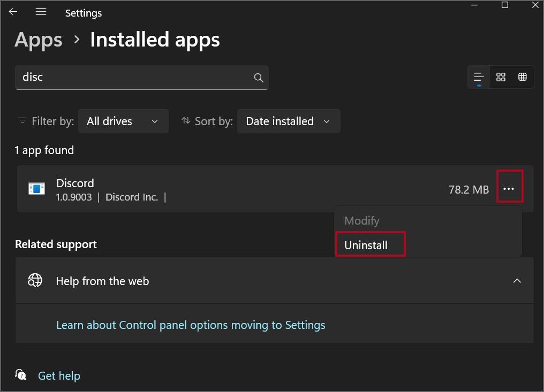
Task: Open Learn about Control panel options link
Action: tap(191, 325)
